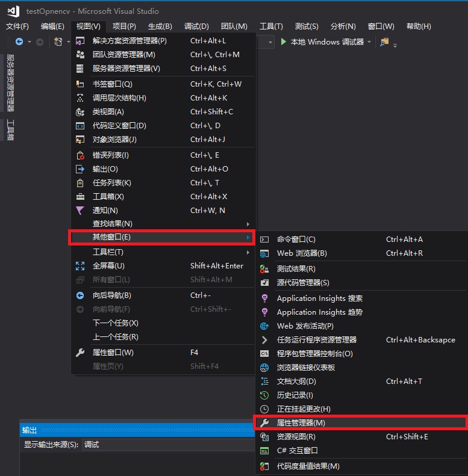Open the back navigation history dropdown arrow

[30, 42]
